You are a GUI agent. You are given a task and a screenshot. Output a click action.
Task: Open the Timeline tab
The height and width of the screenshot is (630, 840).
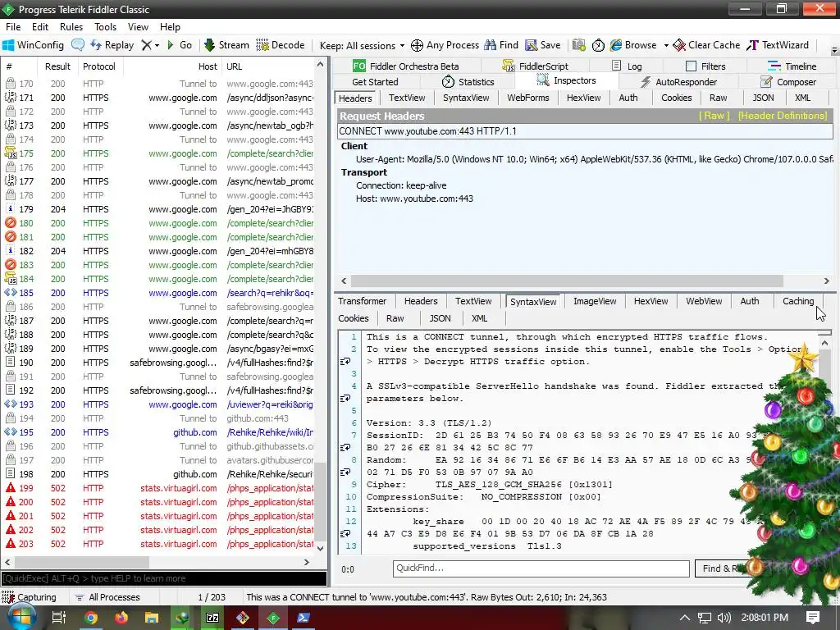click(x=792, y=66)
